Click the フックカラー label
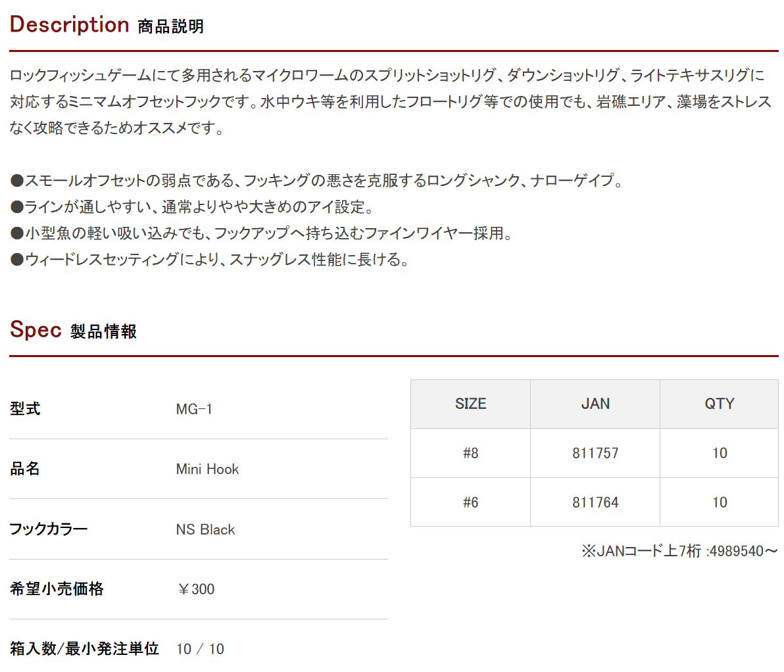Screen dimensions: 784x672 [49, 529]
